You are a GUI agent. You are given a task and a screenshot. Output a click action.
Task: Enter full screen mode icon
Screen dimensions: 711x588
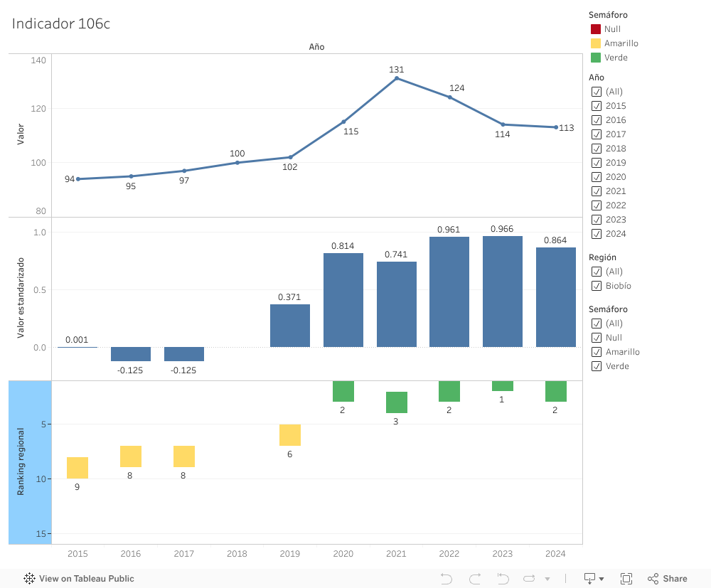click(626, 579)
